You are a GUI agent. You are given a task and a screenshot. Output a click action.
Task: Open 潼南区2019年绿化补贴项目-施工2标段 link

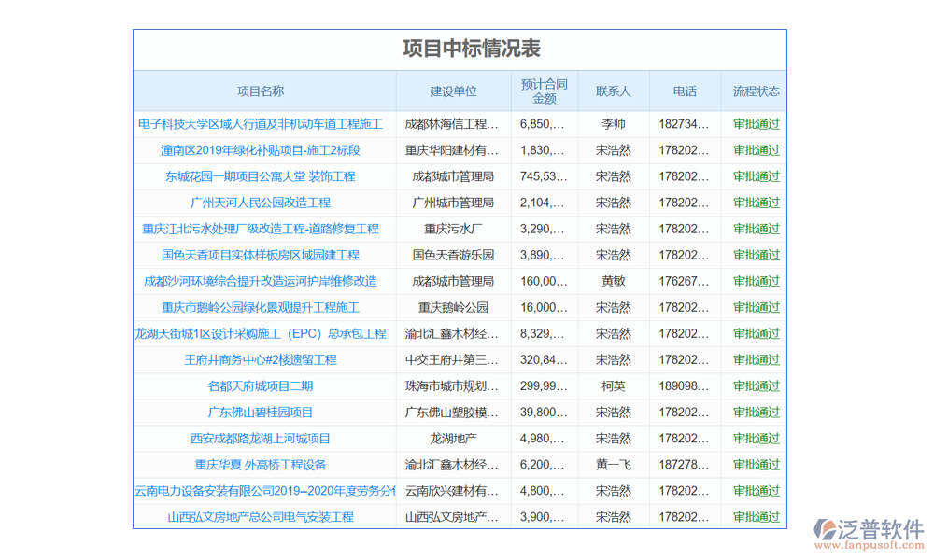click(261, 150)
